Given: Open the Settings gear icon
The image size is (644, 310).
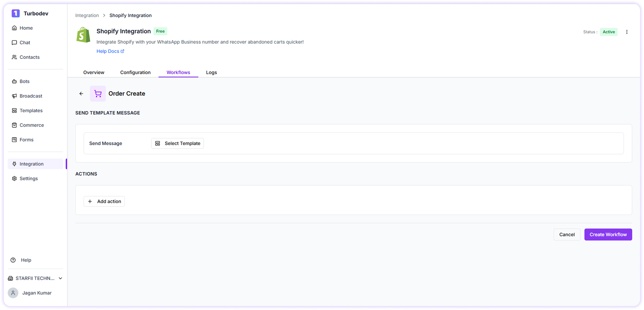Looking at the screenshot, I should click(14, 178).
